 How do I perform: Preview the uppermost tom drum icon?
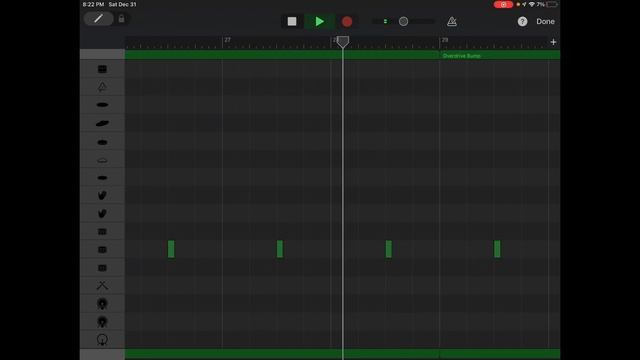(102, 231)
